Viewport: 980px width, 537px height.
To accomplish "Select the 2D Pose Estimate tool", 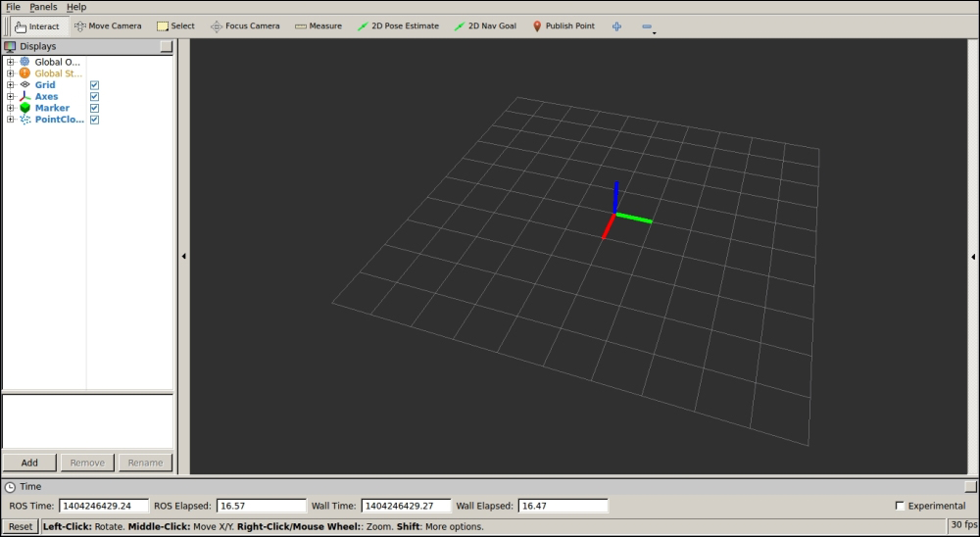I will click(x=398, y=26).
